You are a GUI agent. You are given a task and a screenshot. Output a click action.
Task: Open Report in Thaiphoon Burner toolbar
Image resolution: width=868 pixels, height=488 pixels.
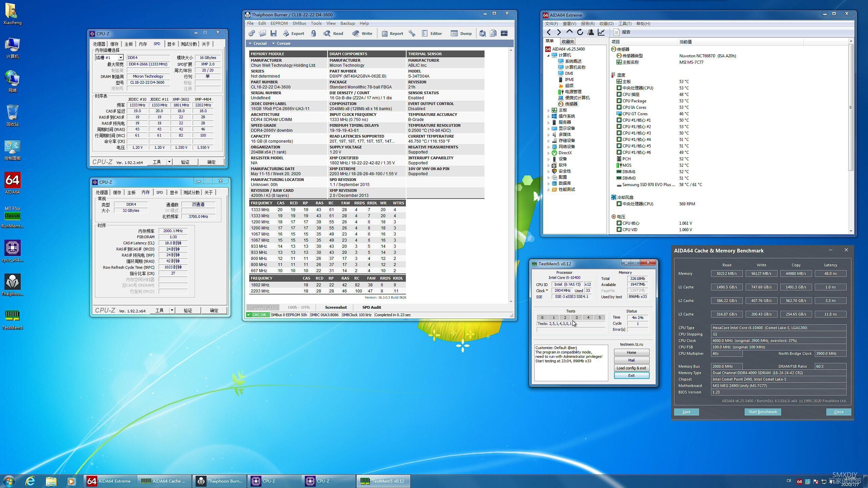[x=392, y=33]
